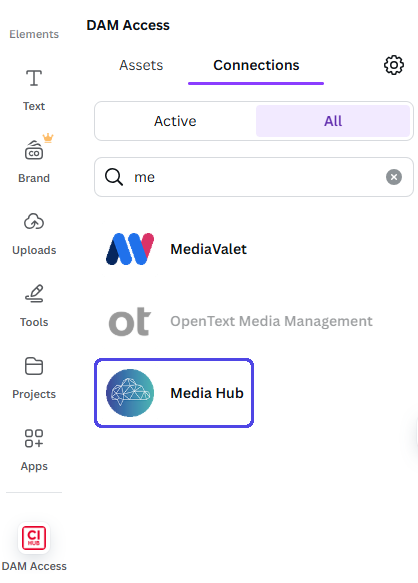This screenshot has height=583, width=418.
Task: Open the CI HUB DAM Access app
Action: tap(34, 538)
